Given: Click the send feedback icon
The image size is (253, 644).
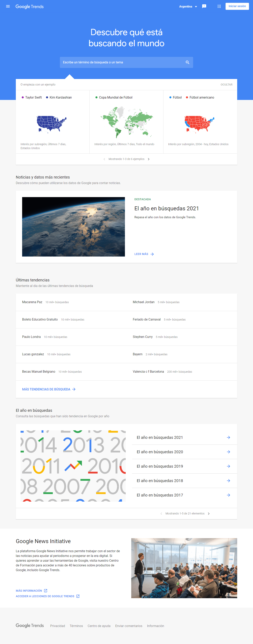Looking at the screenshot, I should point(204,6).
